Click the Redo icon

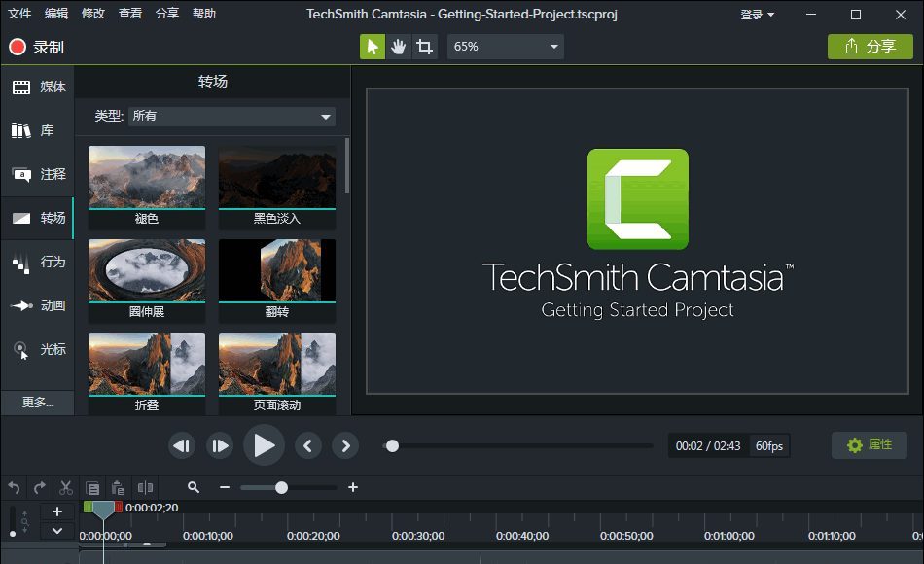40,488
